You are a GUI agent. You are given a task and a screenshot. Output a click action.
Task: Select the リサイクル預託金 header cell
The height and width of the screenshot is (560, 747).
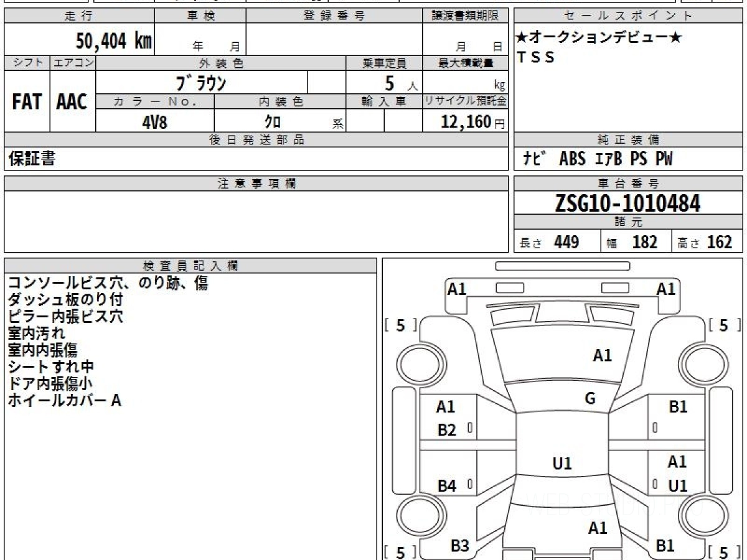pyautogui.click(x=466, y=101)
